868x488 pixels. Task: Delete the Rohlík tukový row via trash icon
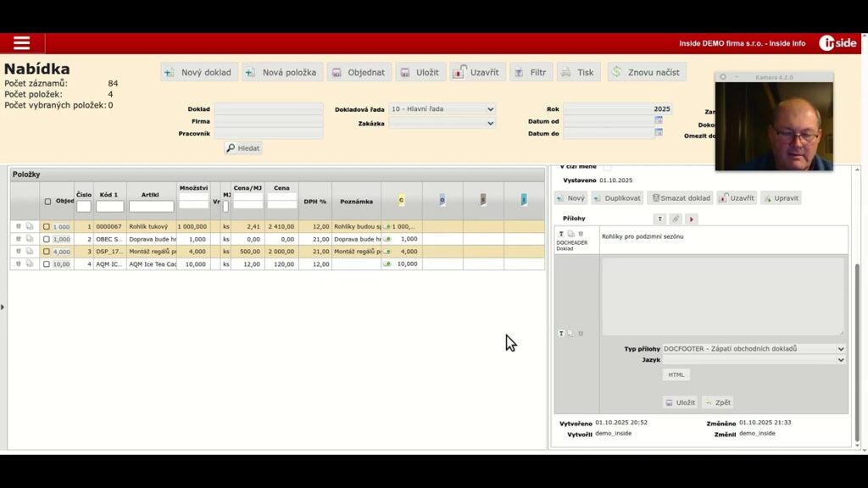[x=18, y=226]
